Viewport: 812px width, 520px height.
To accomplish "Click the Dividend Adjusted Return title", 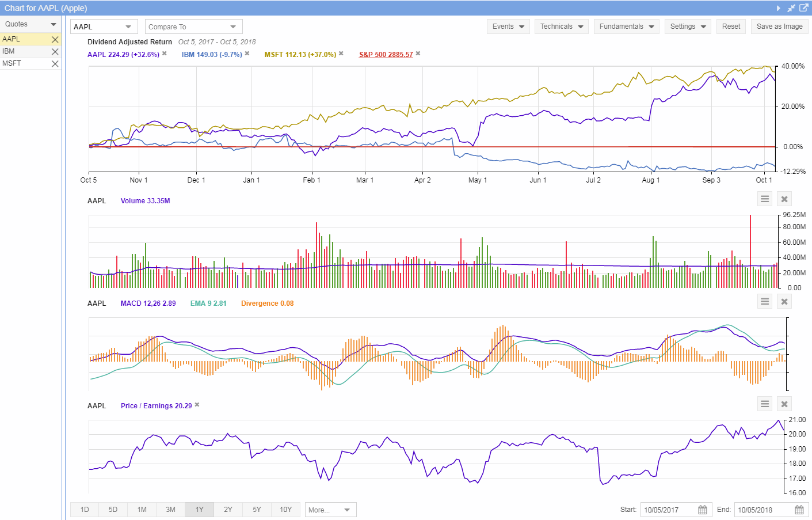I will coord(129,42).
